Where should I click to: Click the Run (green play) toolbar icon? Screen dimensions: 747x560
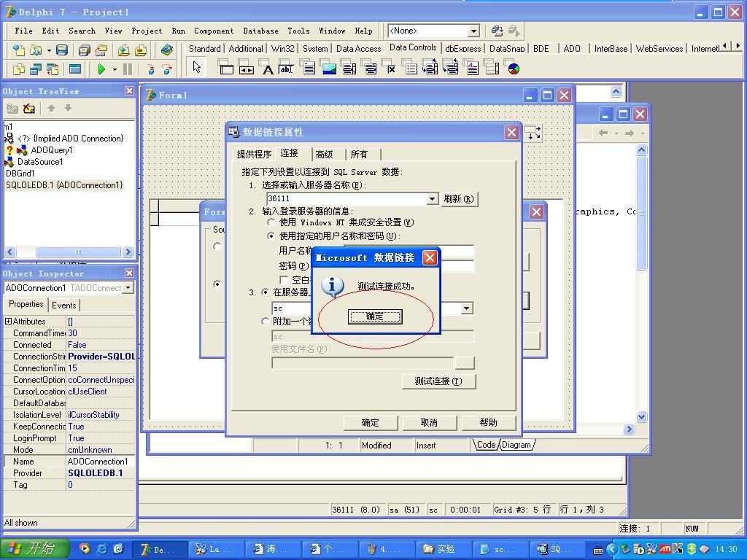101,69
